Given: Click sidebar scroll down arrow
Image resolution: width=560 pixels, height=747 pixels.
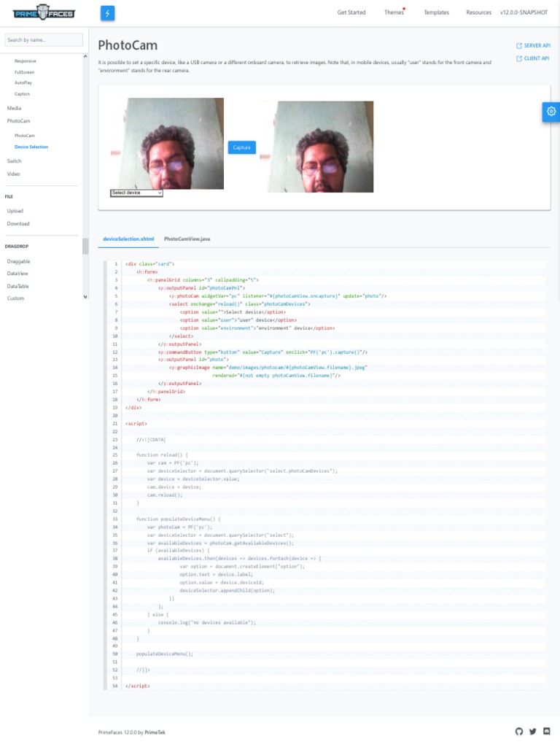Looking at the screenshot, I should tap(85, 296).
